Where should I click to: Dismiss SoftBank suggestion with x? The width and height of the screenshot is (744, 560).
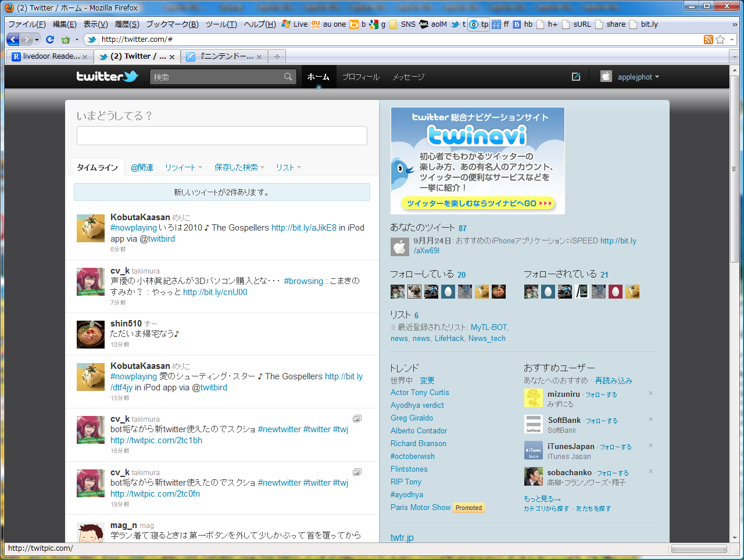(x=651, y=419)
